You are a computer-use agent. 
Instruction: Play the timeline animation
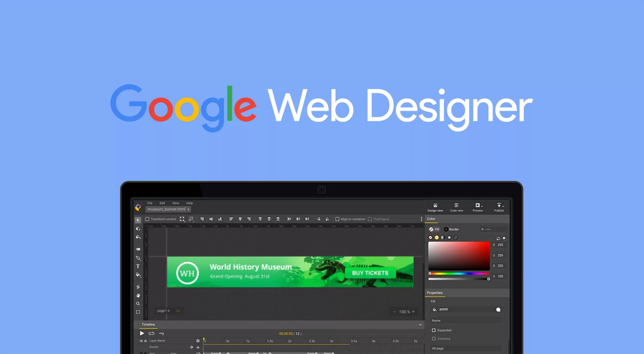tap(142, 333)
